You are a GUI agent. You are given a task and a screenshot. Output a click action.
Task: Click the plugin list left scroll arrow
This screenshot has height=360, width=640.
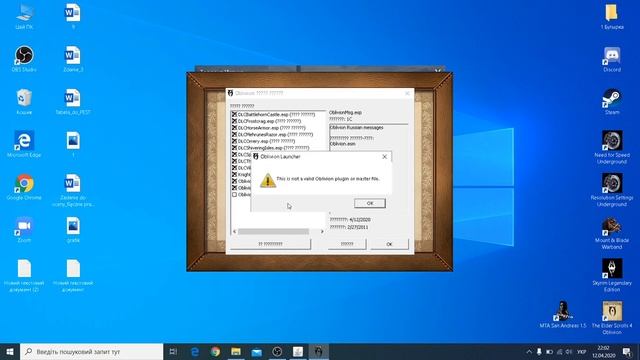(234, 231)
